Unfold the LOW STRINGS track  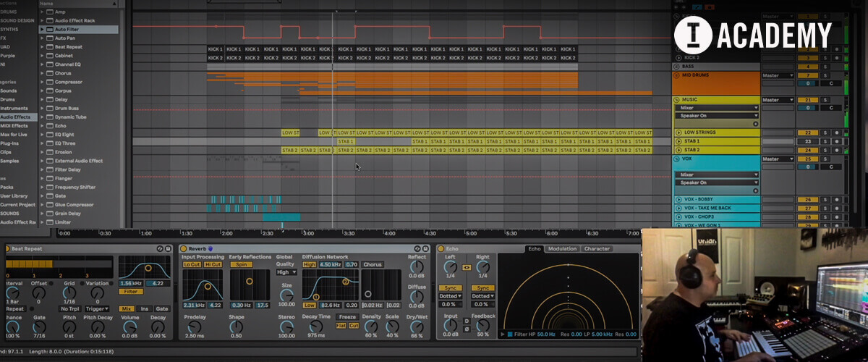pos(678,133)
